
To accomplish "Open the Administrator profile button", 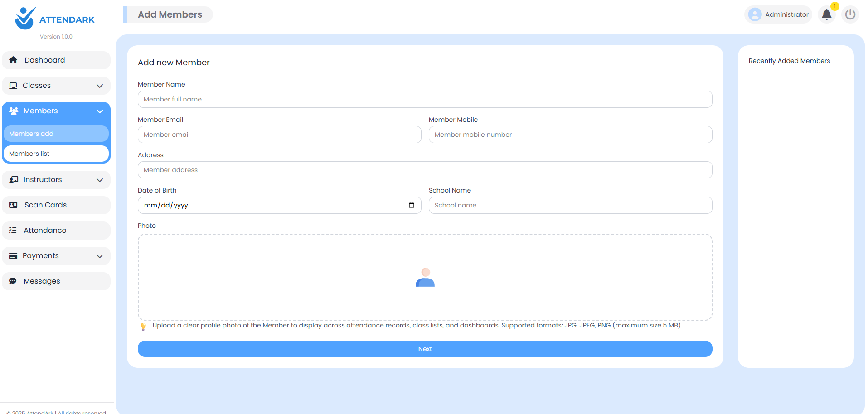I will pos(778,14).
